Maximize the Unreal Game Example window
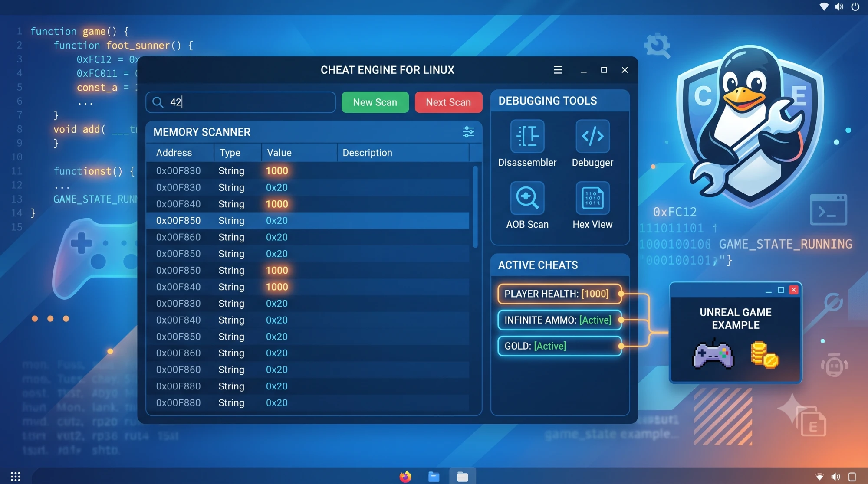 click(x=781, y=290)
